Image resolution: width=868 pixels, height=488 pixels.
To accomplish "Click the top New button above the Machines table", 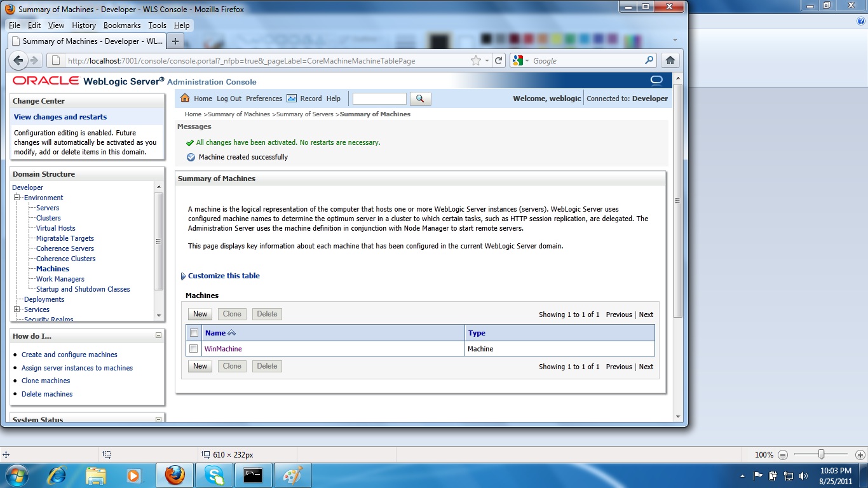I will click(x=200, y=314).
